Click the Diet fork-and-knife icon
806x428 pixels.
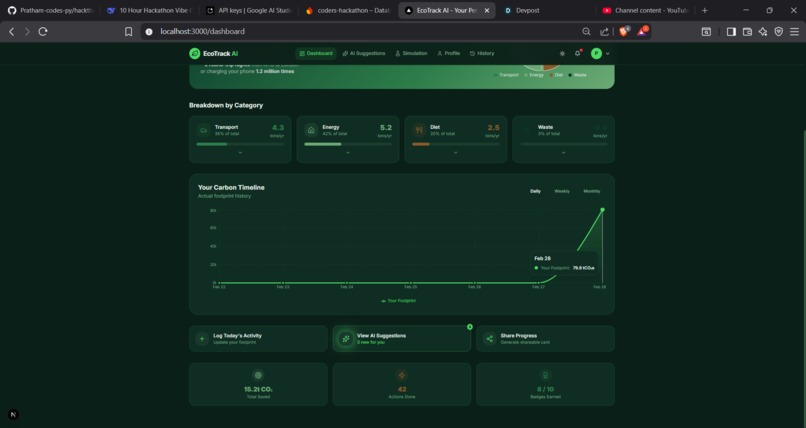pyautogui.click(x=419, y=131)
